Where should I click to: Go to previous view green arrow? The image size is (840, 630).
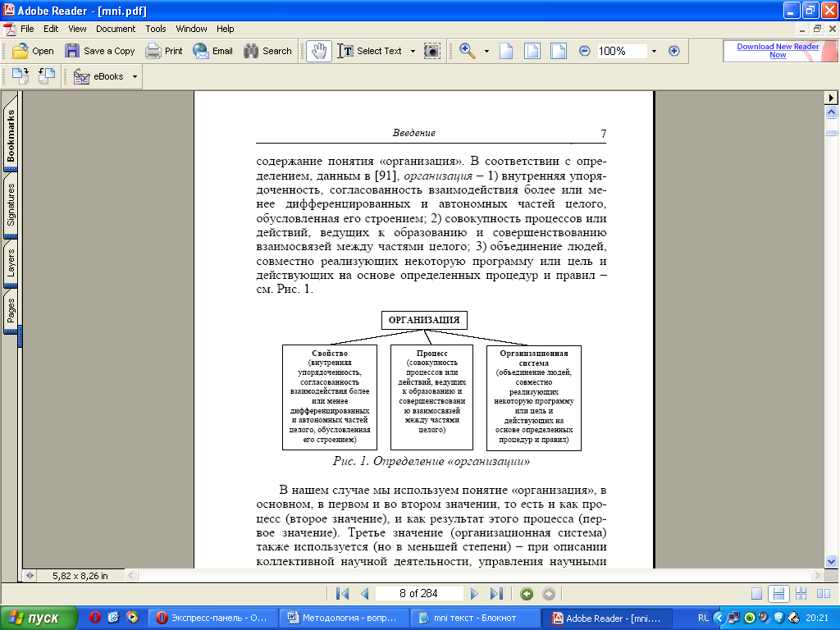[527, 594]
